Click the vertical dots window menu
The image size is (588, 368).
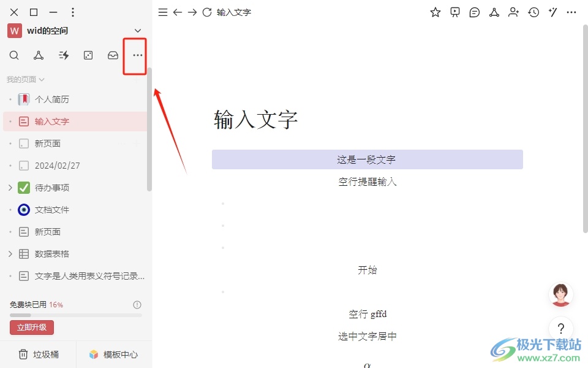click(x=73, y=12)
